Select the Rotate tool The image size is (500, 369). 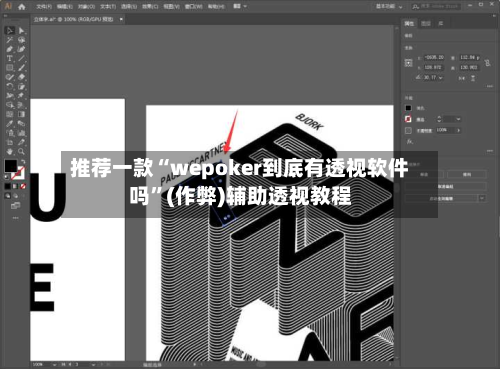[10, 86]
